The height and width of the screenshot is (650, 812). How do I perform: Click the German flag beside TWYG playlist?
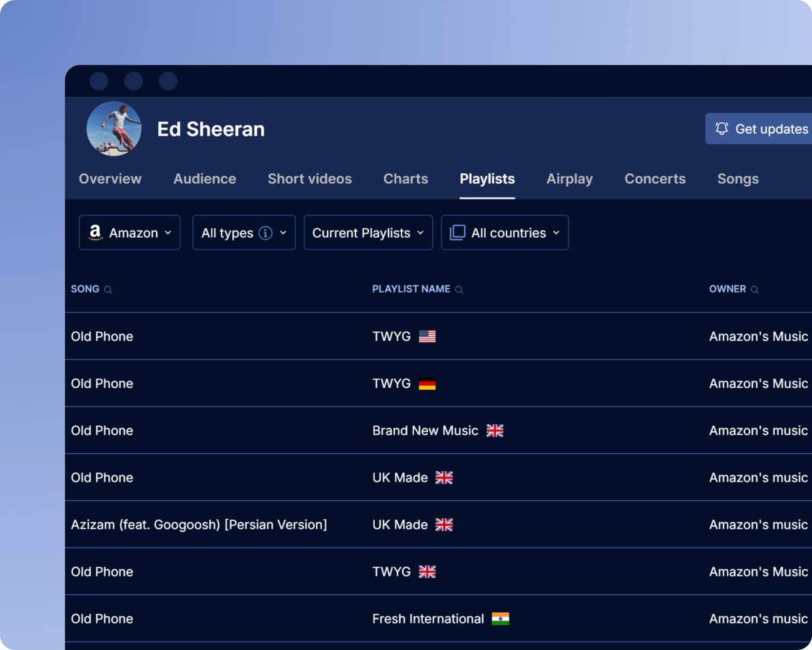[428, 383]
